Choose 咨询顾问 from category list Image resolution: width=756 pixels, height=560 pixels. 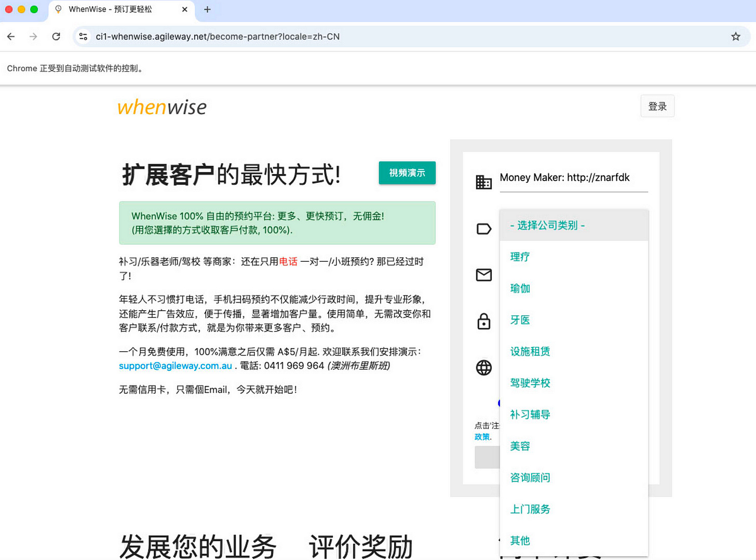click(574, 477)
